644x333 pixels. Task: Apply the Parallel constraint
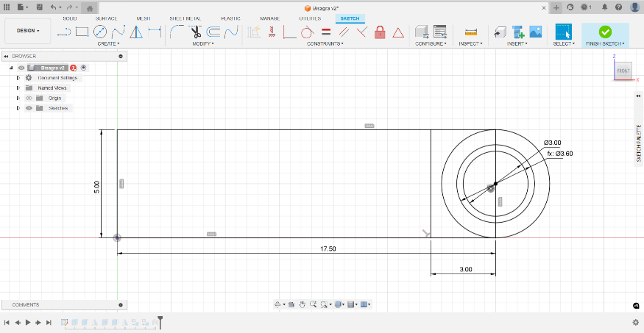point(344,32)
